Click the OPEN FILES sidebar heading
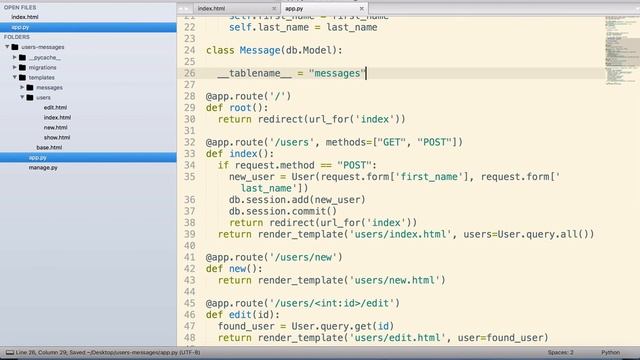 point(20,7)
